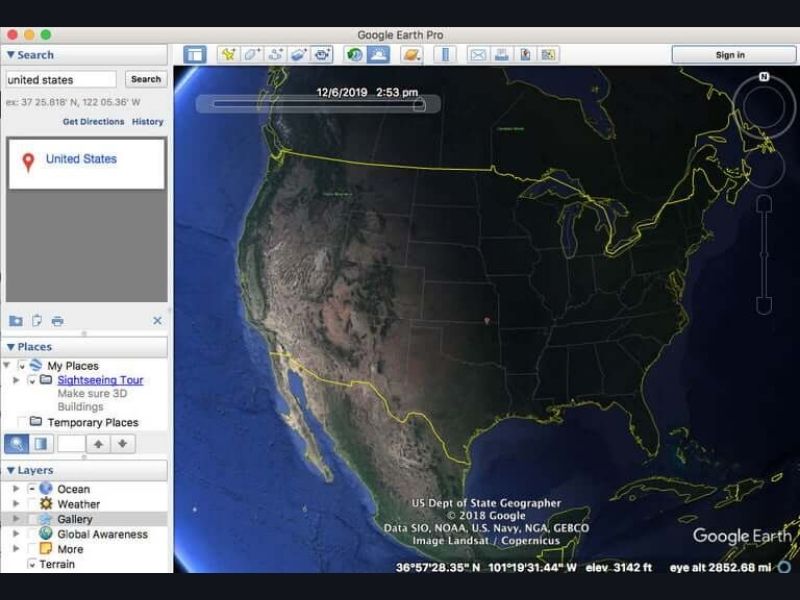Open Get Directions link
This screenshot has height=600, width=800.
[93, 121]
